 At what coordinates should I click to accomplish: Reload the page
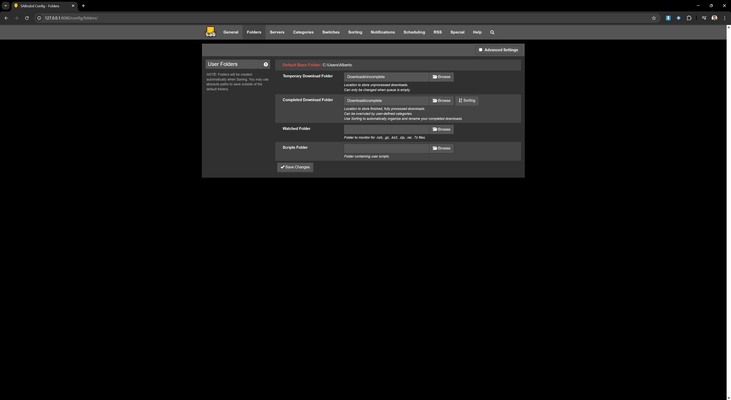click(x=27, y=18)
